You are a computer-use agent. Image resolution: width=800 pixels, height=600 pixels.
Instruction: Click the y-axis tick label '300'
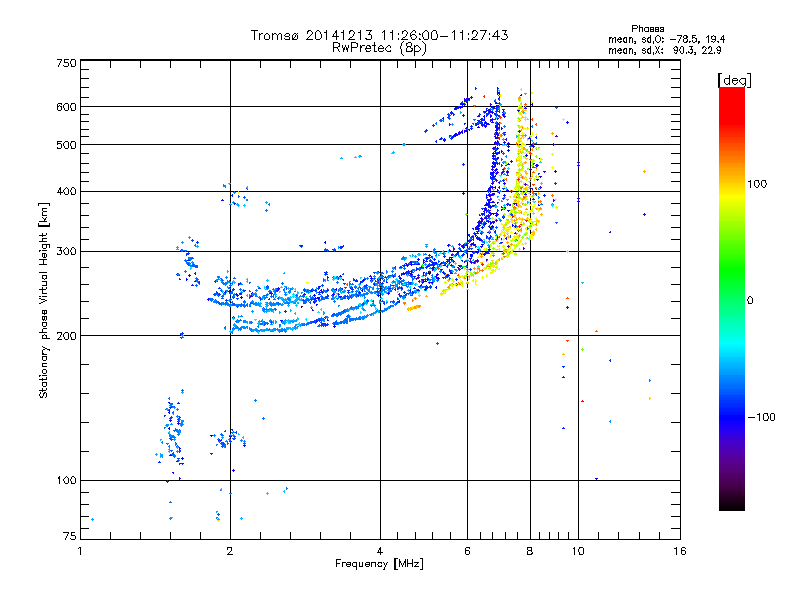pos(66,251)
